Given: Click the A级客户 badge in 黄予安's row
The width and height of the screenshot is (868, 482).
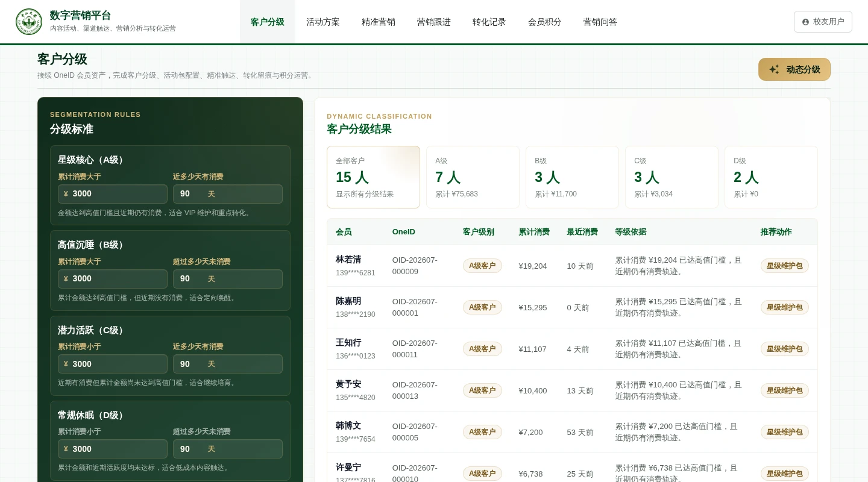Looking at the screenshot, I should [x=482, y=390].
